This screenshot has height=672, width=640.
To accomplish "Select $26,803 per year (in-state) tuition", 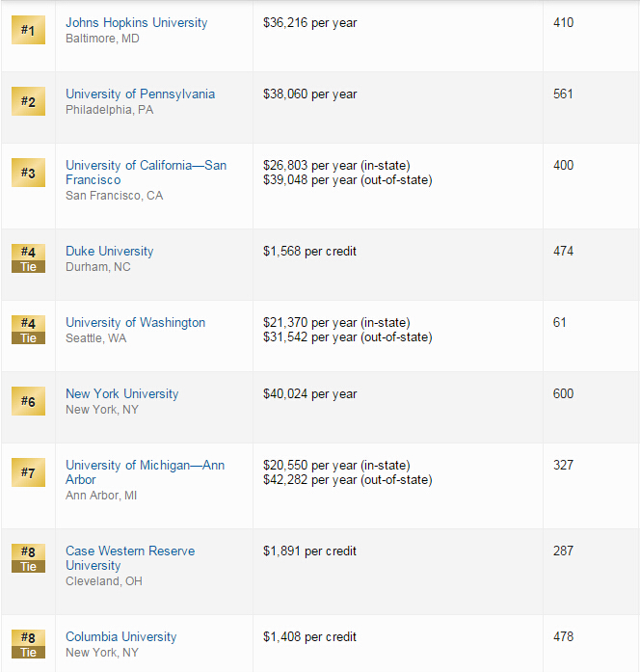I will point(336,166).
